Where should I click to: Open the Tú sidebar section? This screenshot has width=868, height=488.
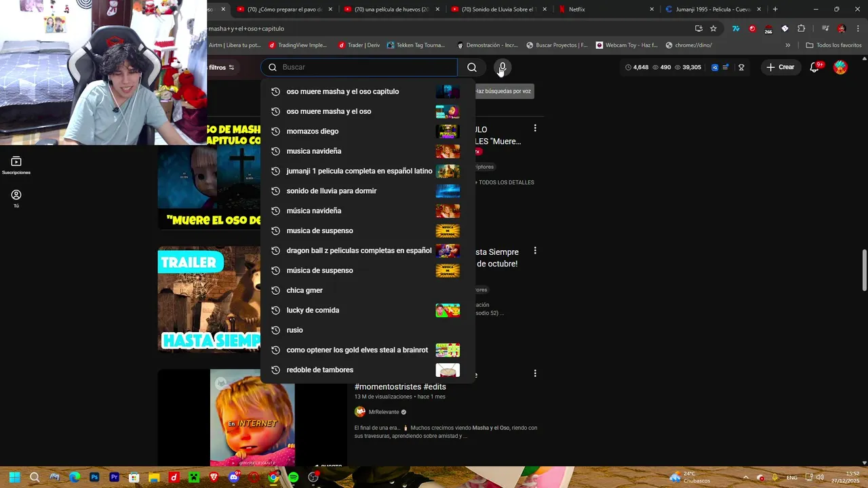pos(16,198)
